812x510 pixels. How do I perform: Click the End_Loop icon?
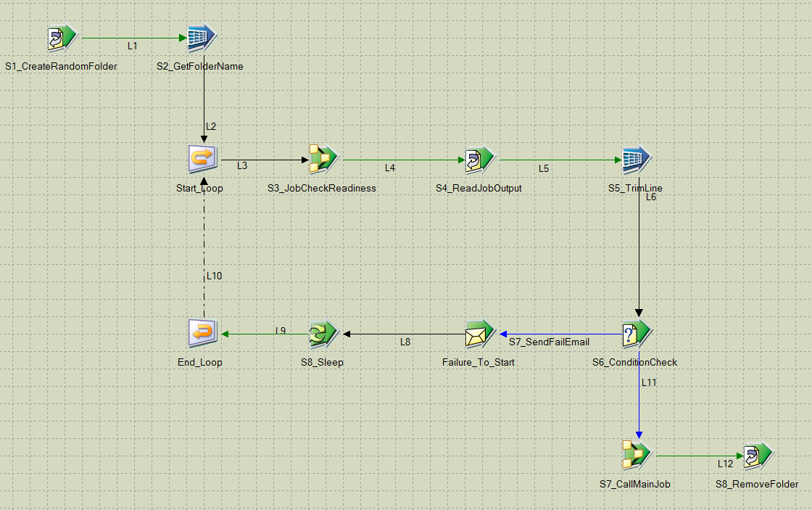[x=202, y=332]
